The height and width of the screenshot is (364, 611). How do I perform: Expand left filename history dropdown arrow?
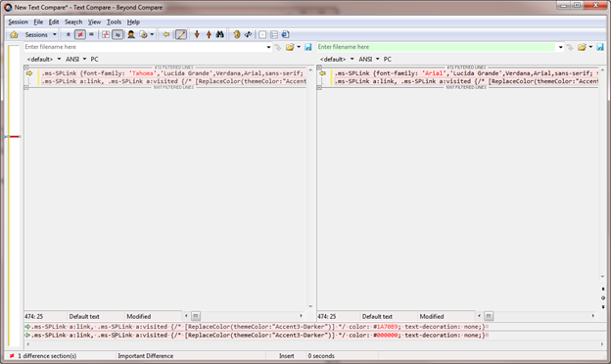[x=268, y=47]
